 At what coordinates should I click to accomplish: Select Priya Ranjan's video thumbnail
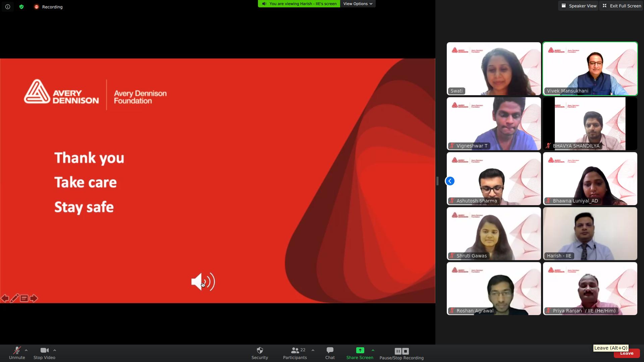pos(590,289)
